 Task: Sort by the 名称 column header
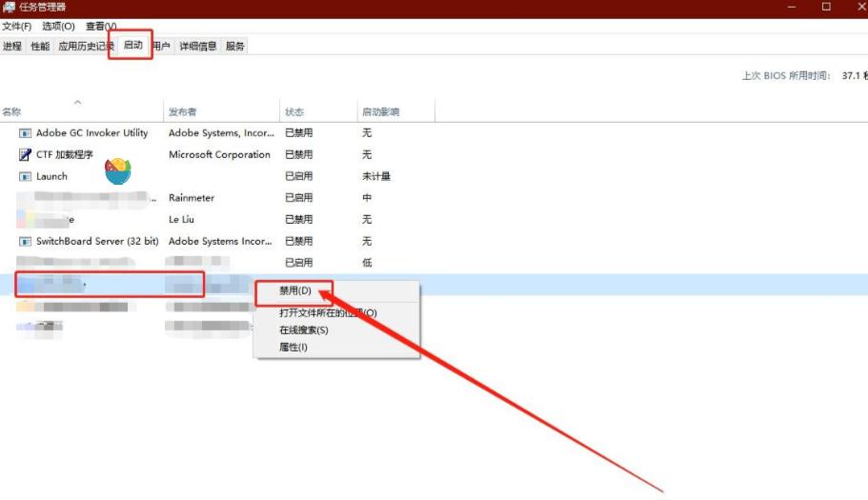point(11,111)
